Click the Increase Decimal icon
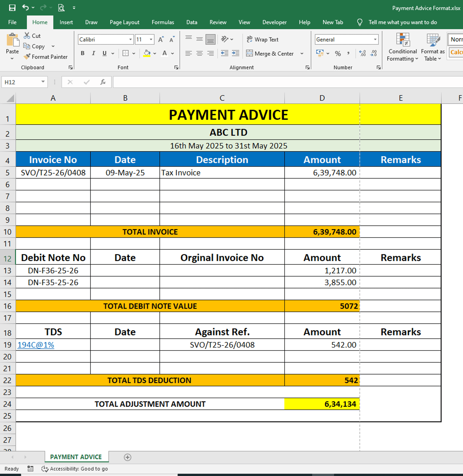463x476 pixels. click(362, 53)
